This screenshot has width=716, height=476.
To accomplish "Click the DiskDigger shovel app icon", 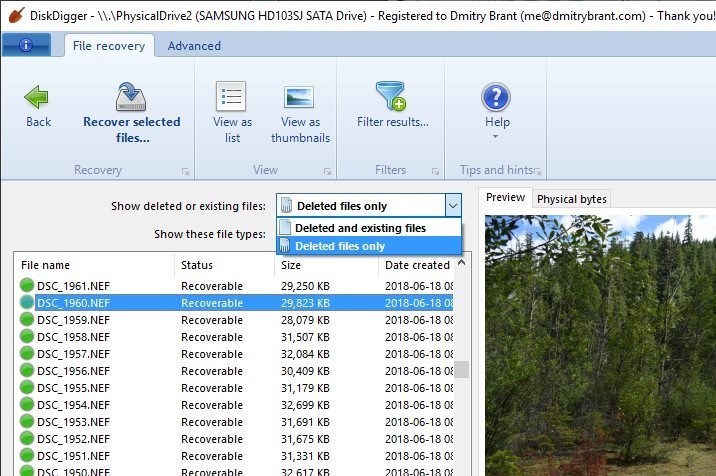I will pyautogui.click(x=16, y=15).
